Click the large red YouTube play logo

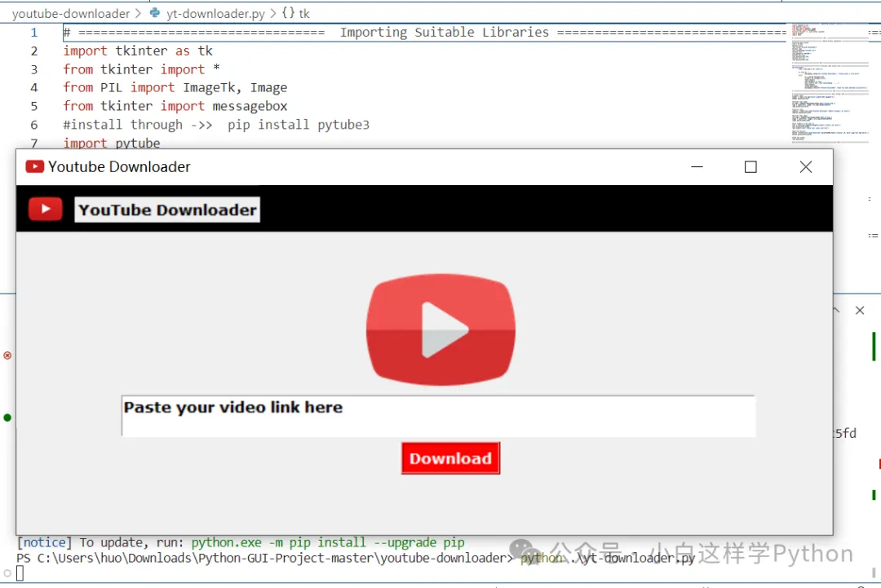pyautogui.click(x=440, y=329)
